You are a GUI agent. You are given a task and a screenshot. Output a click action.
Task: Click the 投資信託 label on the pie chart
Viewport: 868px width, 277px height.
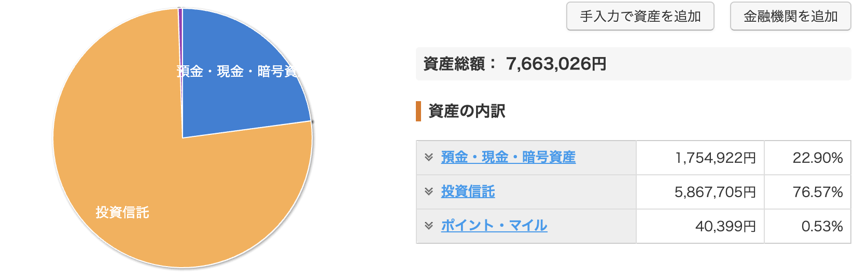tap(122, 213)
